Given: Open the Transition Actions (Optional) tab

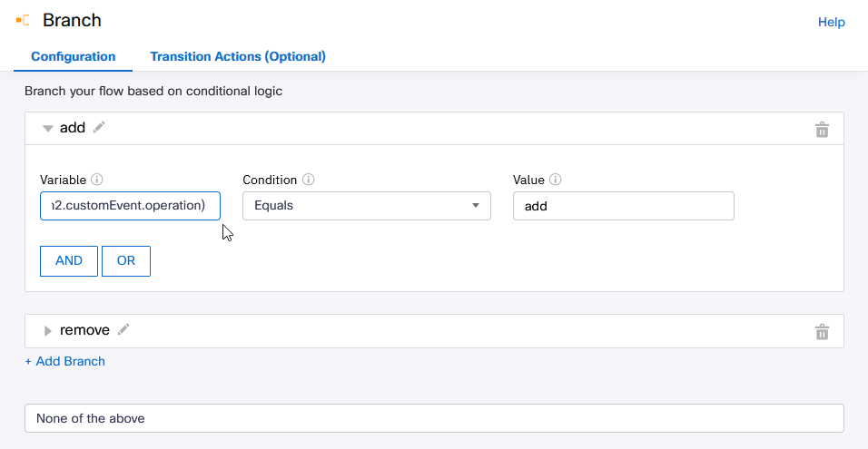Looking at the screenshot, I should coord(238,56).
